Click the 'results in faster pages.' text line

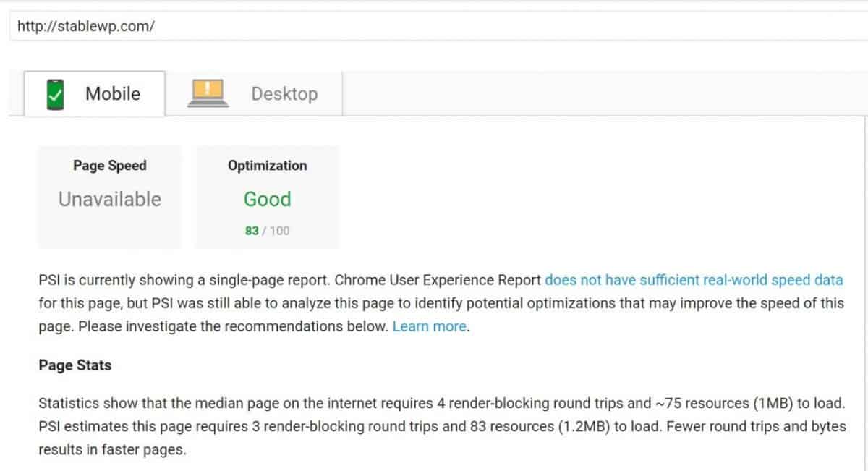pos(112,449)
